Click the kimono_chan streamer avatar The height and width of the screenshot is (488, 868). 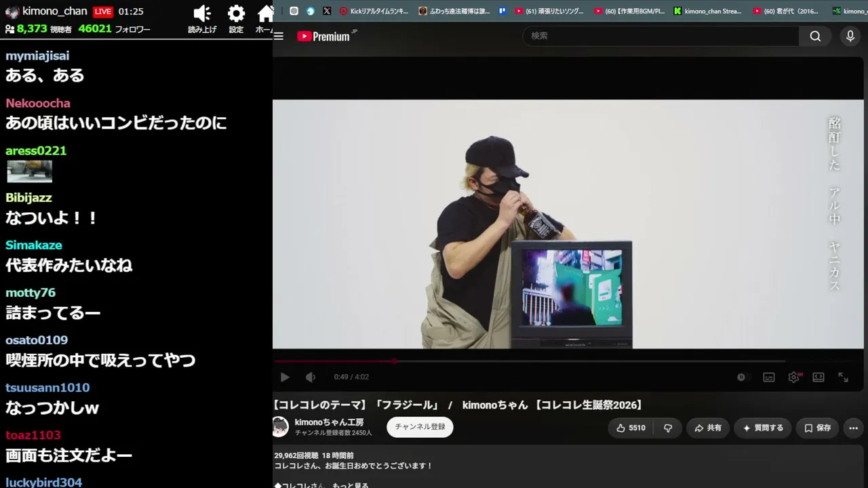coord(12,12)
